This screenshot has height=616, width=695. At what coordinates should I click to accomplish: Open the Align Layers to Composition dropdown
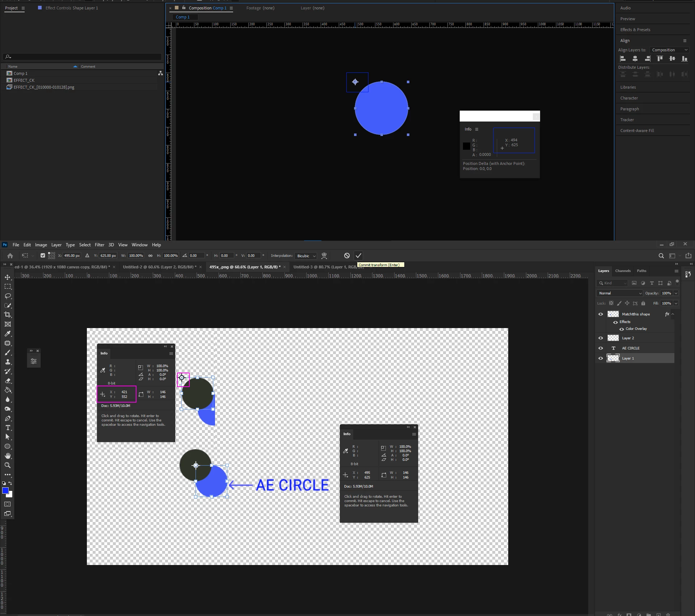pyautogui.click(x=669, y=50)
